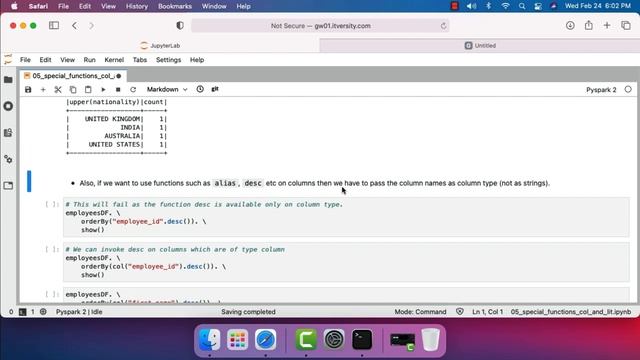Image resolution: width=640 pixels, height=360 pixels.
Task: Go forward in Safari
Action: pyautogui.click(x=91, y=26)
